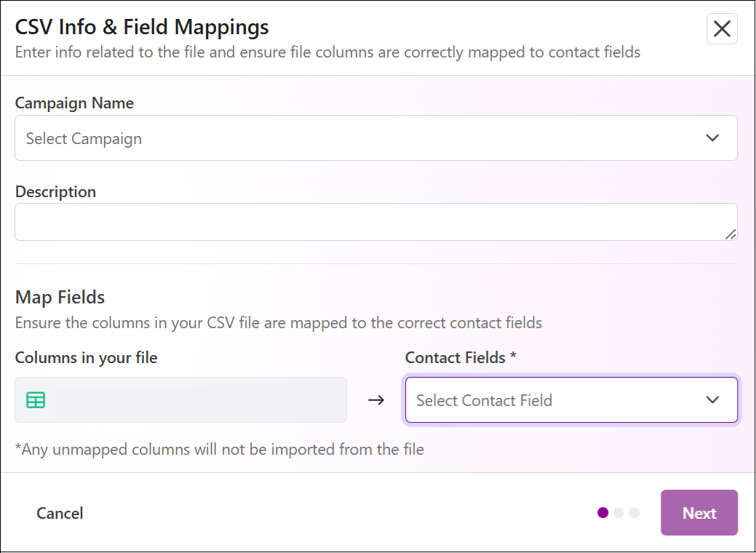Click the green spreadsheet column icon
The height and width of the screenshot is (553, 756).
click(x=36, y=400)
